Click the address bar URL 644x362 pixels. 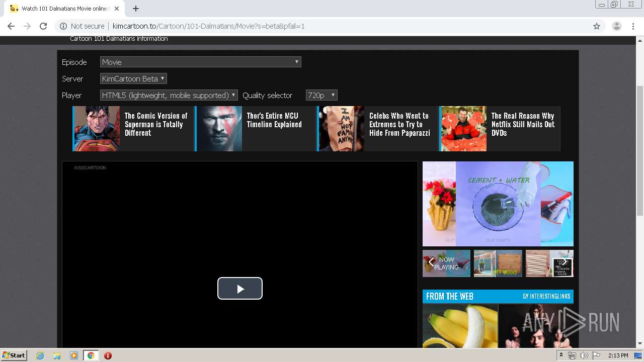click(x=208, y=26)
